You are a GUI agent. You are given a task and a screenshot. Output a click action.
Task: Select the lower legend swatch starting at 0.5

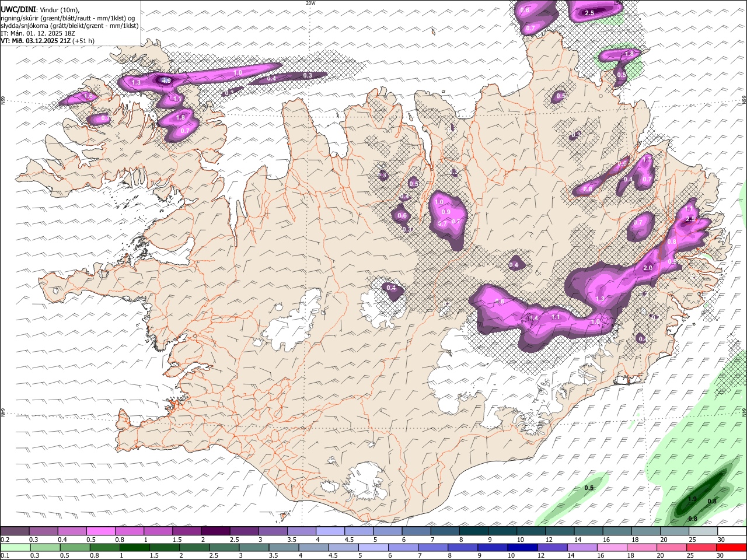(75, 547)
